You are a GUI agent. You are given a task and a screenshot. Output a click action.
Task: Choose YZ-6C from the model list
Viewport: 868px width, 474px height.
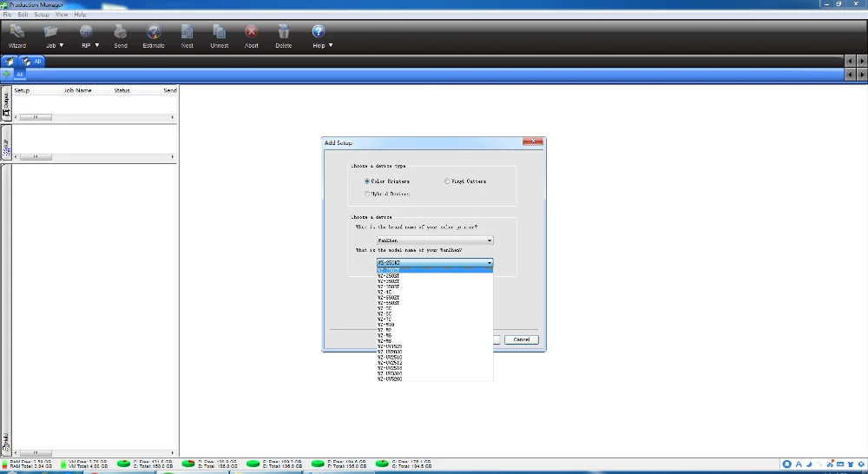(435, 314)
